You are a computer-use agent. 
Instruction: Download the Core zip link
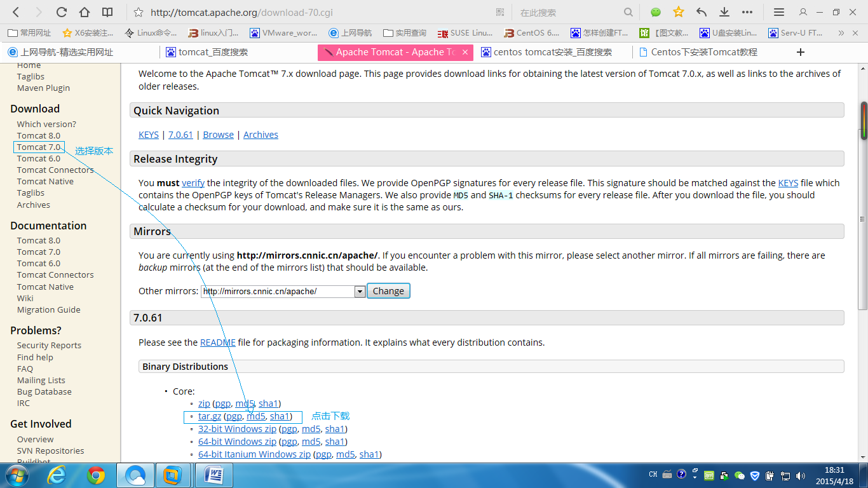point(204,403)
